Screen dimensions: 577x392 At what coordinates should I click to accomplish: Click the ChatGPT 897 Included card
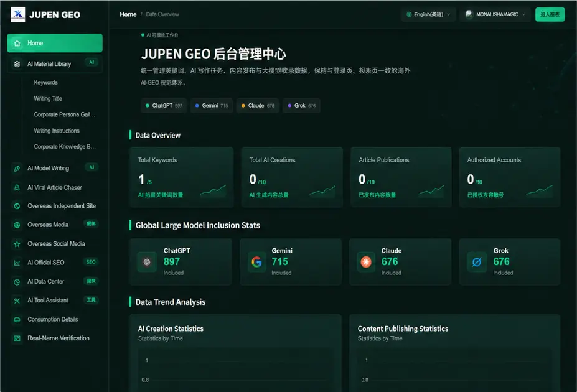coord(181,262)
